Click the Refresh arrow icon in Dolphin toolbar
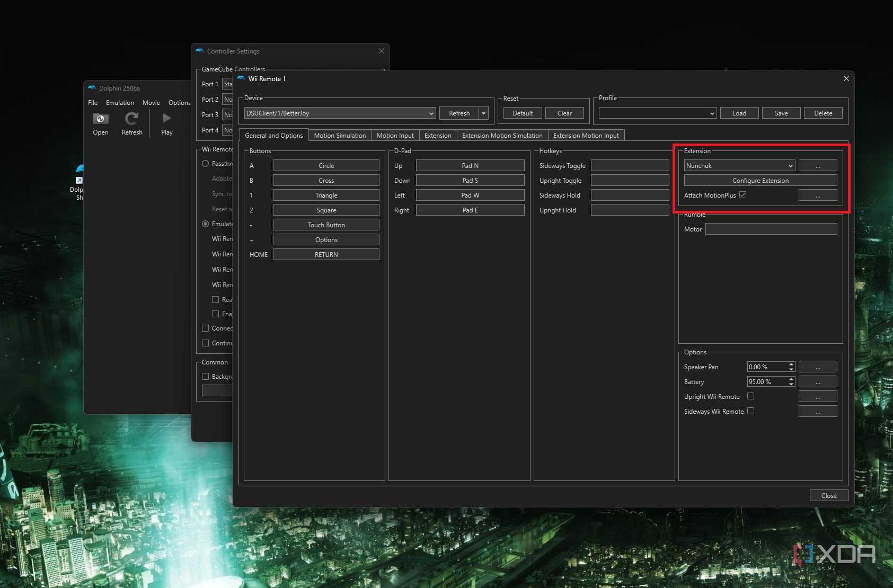The width and height of the screenshot is (893, 588). [131, 118]
